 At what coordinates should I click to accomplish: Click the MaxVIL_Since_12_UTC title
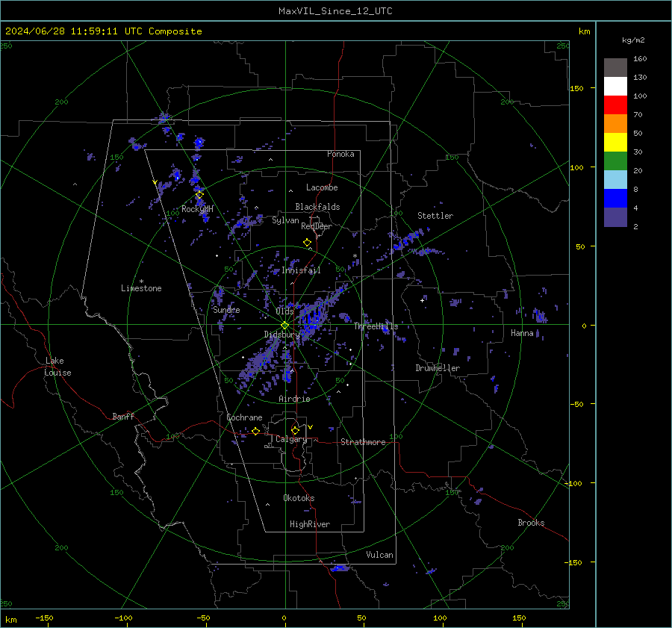coord(335,11)
